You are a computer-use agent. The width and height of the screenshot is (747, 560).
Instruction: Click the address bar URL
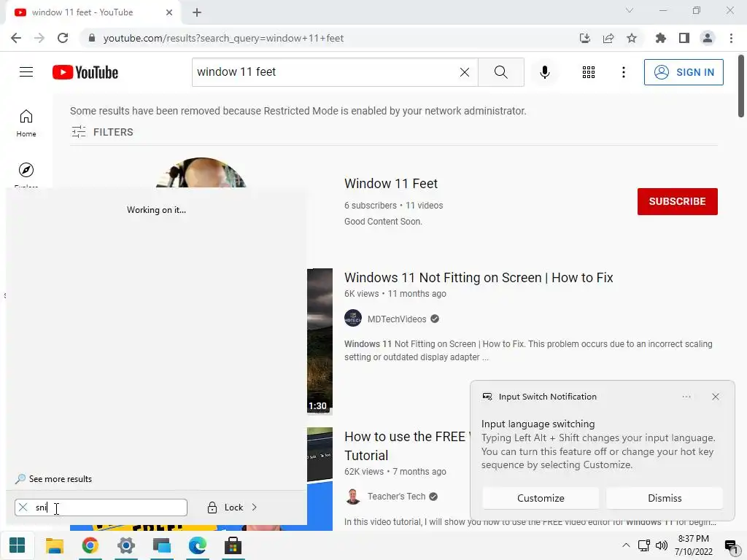pos(223,38)
